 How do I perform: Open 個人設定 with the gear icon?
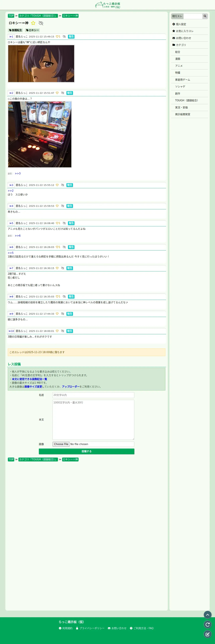point(190,24)
